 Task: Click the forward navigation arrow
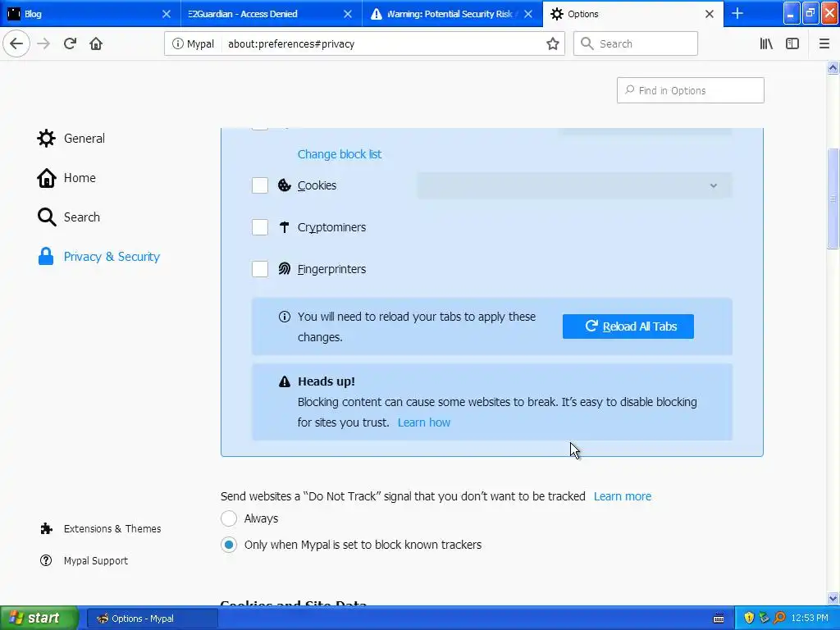pyautogui.click(x=43, y=44)
